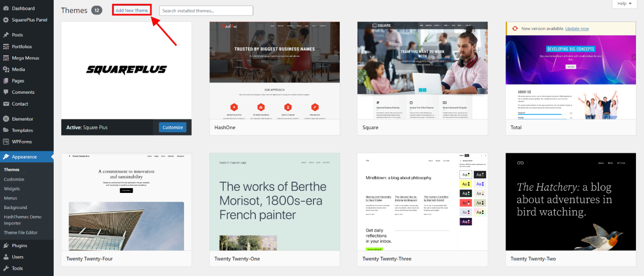Viewport: 644px width, 276px height.
Task: Open Customize submenu link in sidebar
Action: tap(14, 180)
